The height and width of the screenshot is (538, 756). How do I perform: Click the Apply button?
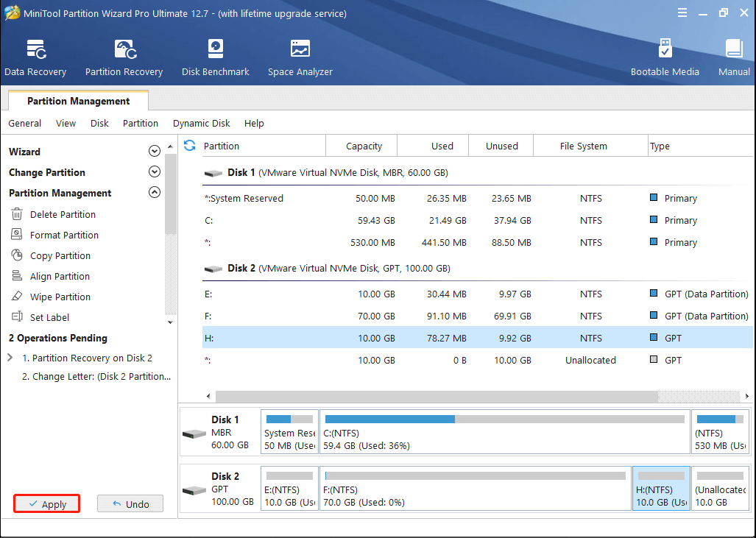[x=47, y=503]
